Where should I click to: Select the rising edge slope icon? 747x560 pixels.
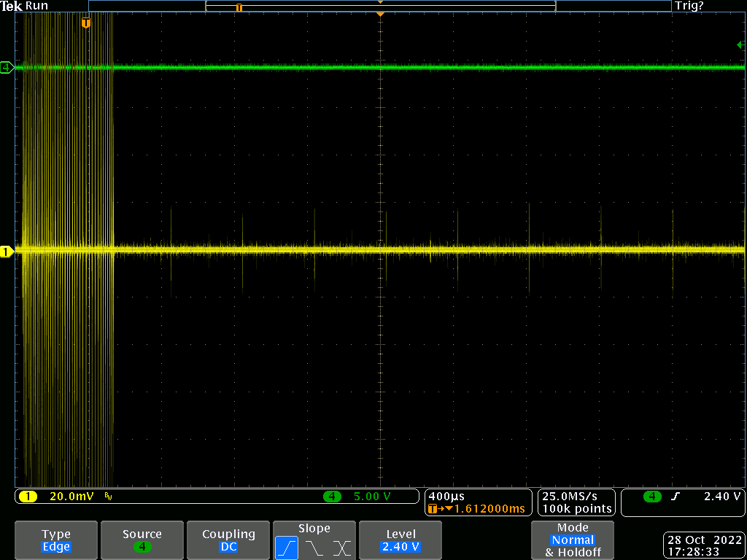[287, 548]
